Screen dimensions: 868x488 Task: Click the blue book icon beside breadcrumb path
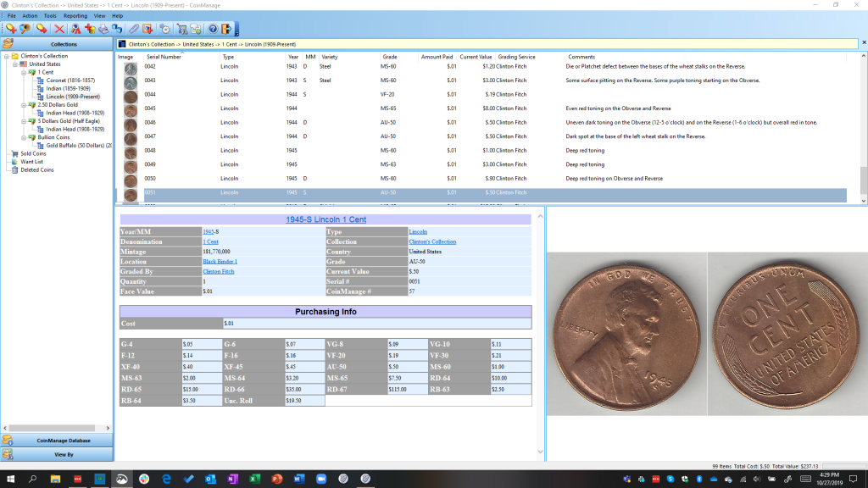(x=122, y=44)
